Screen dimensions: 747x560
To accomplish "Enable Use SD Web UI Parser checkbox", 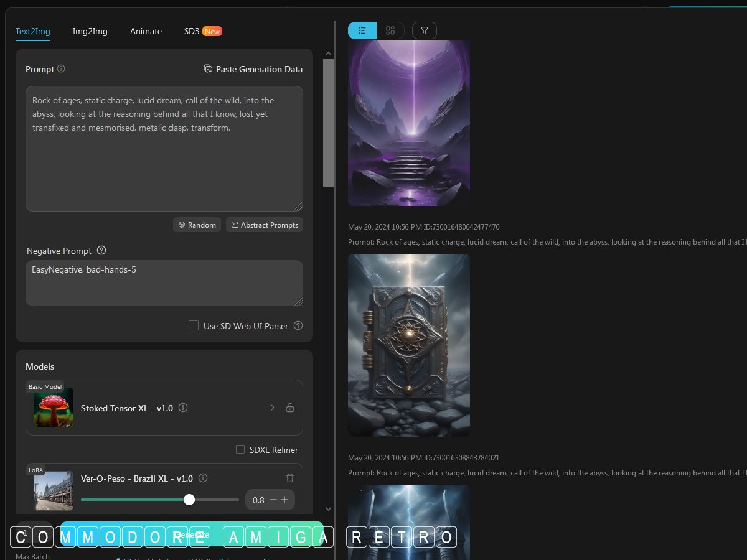I will pyautogui.click(x=194, y=325).
